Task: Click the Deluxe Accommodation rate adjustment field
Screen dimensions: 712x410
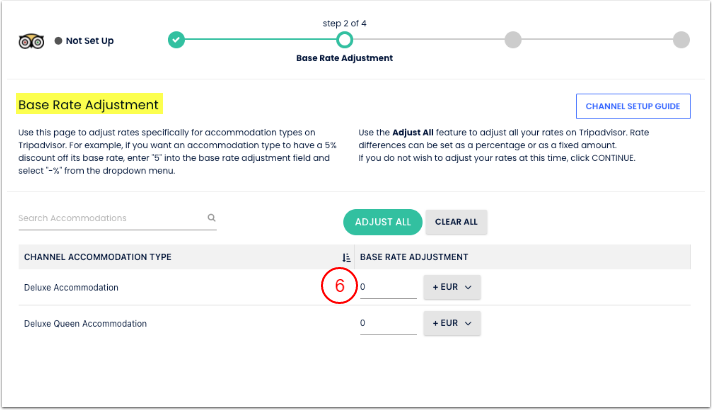Action: tap(388, 288)
